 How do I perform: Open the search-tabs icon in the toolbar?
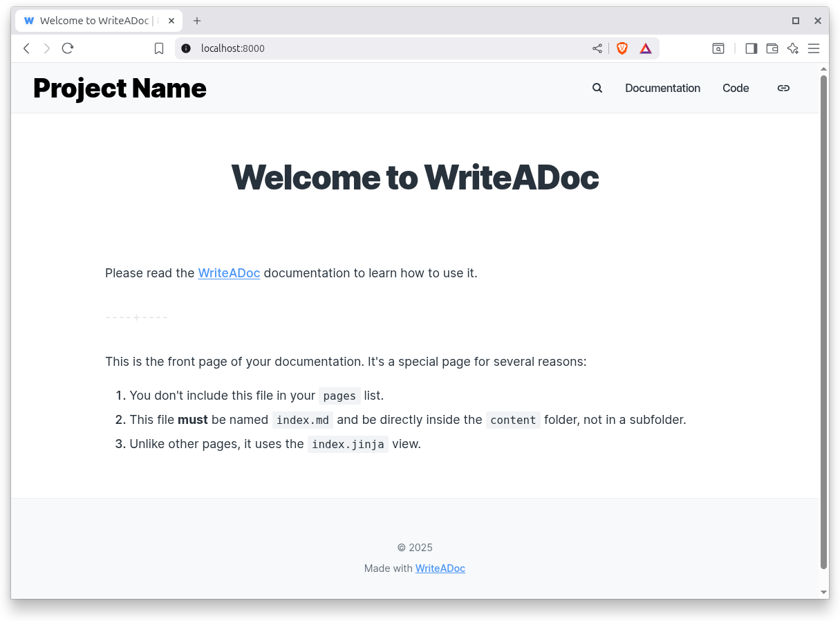tap(718, 48)
